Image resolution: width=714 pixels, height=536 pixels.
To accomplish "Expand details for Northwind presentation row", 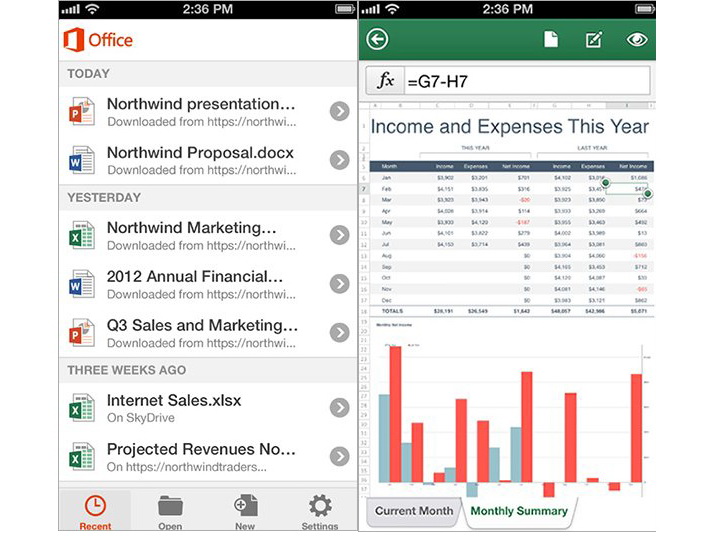I will (x=340, y=111).
